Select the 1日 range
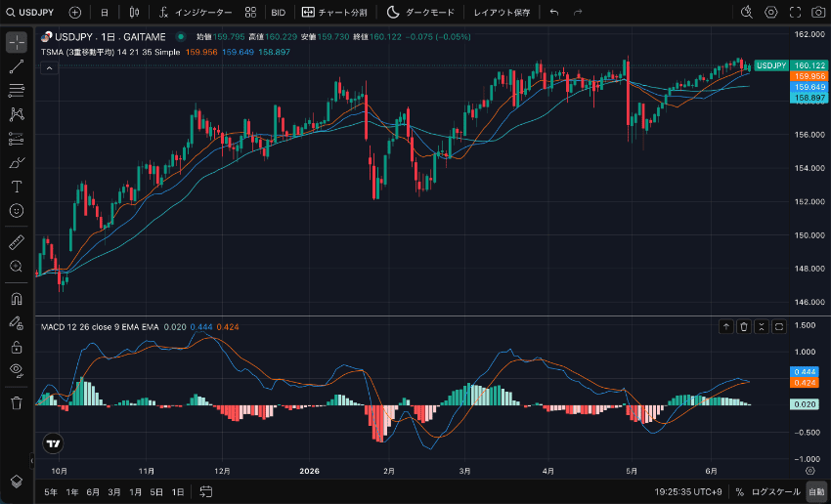This screenshot has width=831, height=504. (178, 492)
